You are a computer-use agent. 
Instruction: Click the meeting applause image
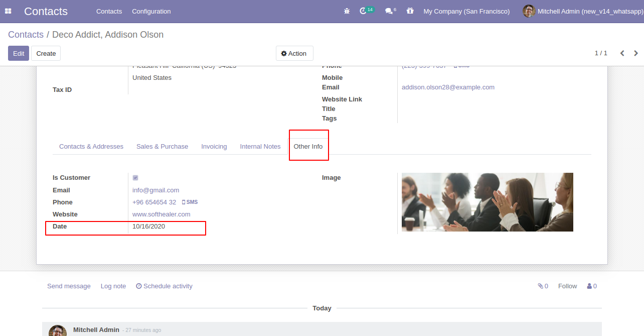coord(488,202)
